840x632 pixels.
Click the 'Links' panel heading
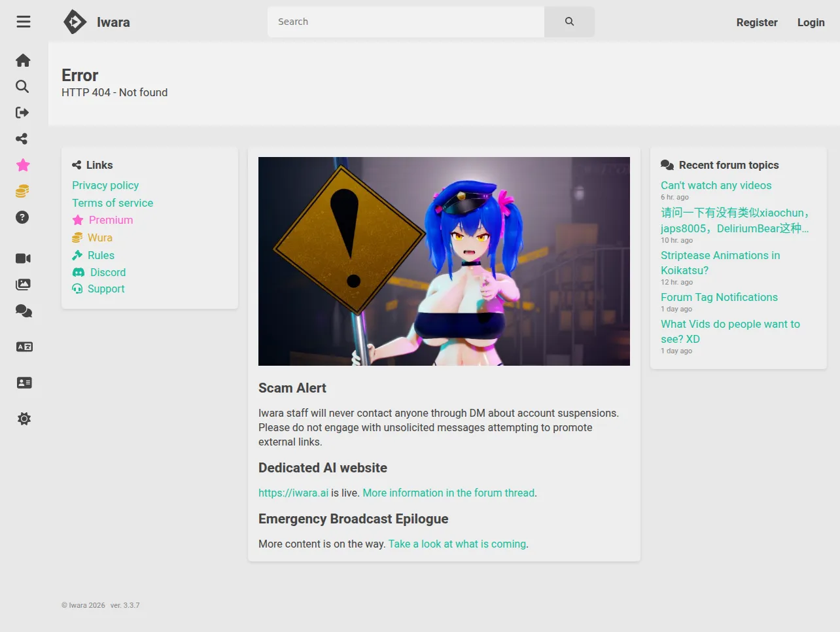(99, 165)
